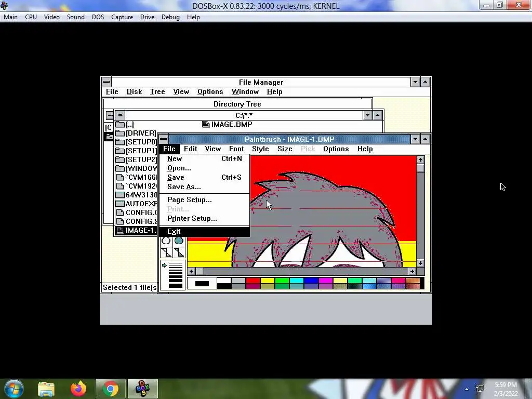
Task: Select the ~CVM192 file
Action: (x=137, y=186)
